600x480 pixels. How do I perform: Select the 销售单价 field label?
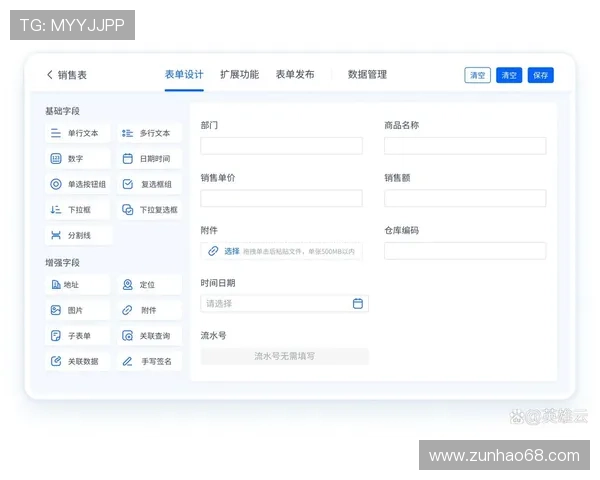pos(218,178)
